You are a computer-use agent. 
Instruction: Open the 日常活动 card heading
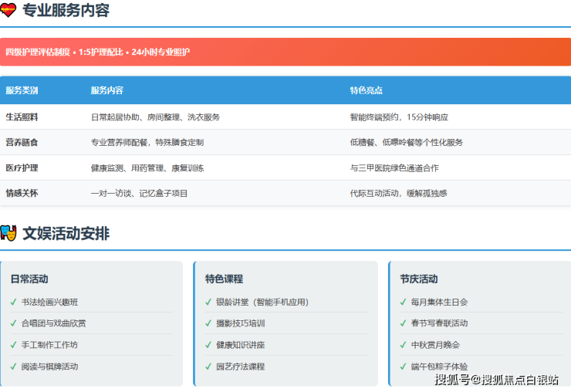pos(29,279)
